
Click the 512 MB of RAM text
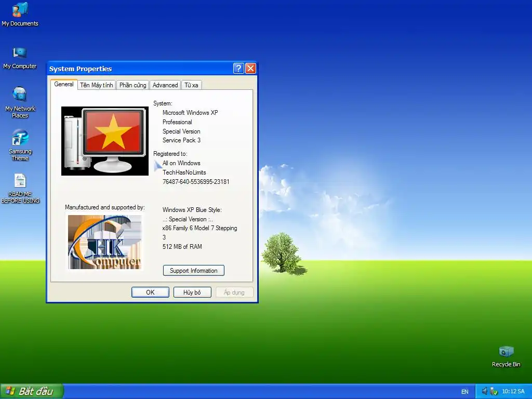tap(182, 247)
